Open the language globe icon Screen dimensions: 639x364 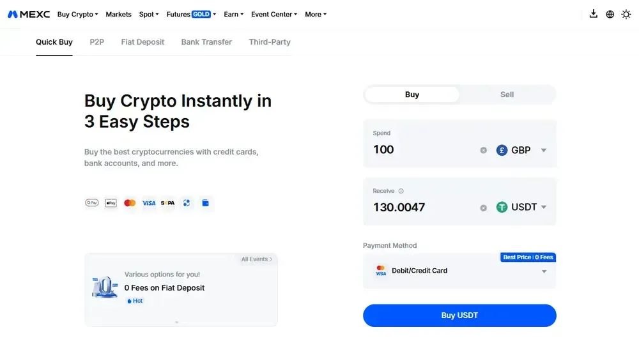pos(610,14)
